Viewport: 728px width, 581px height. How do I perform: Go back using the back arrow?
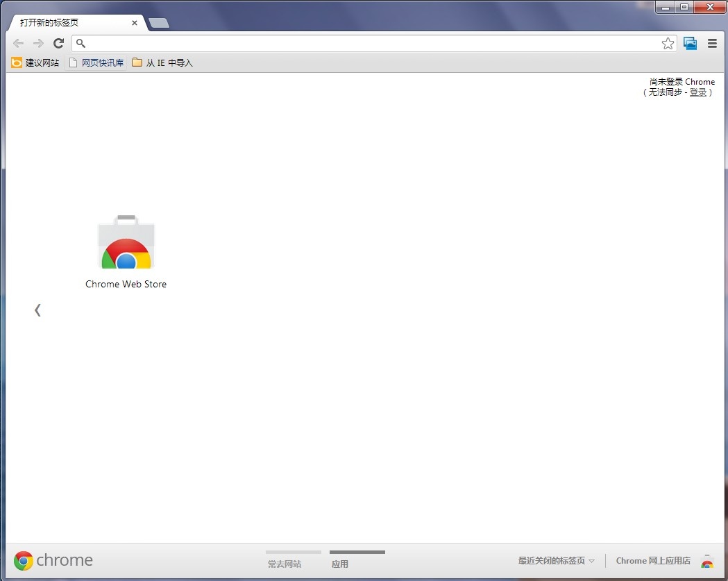coord(18,44)
